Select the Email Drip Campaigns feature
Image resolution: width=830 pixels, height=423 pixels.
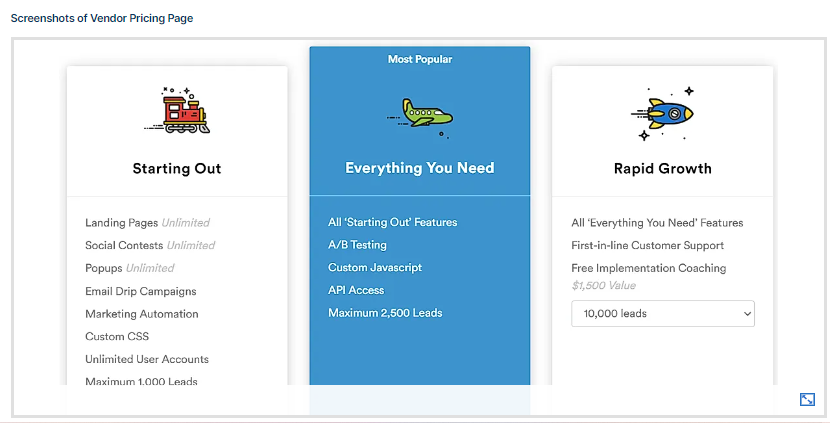[x=141, y=291]
